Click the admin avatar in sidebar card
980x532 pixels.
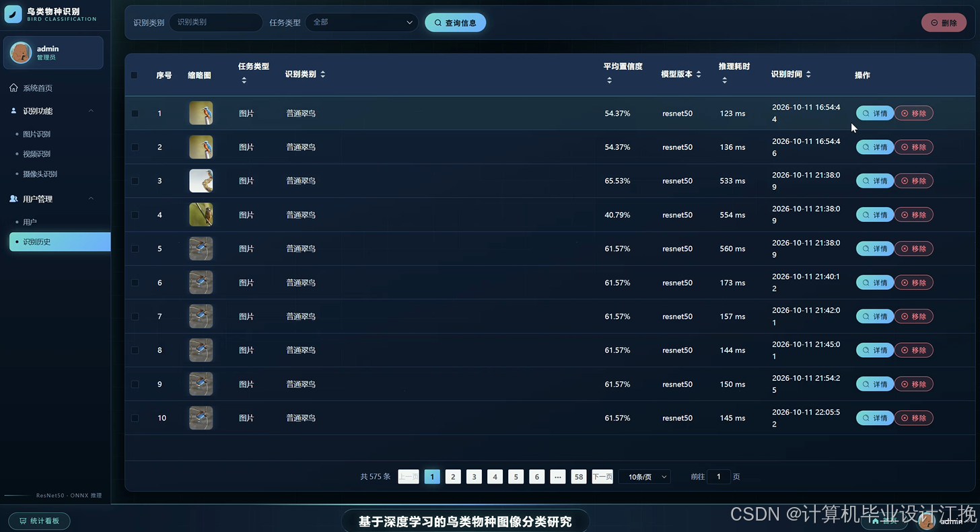pyautogui.click(x=21, y=52)
